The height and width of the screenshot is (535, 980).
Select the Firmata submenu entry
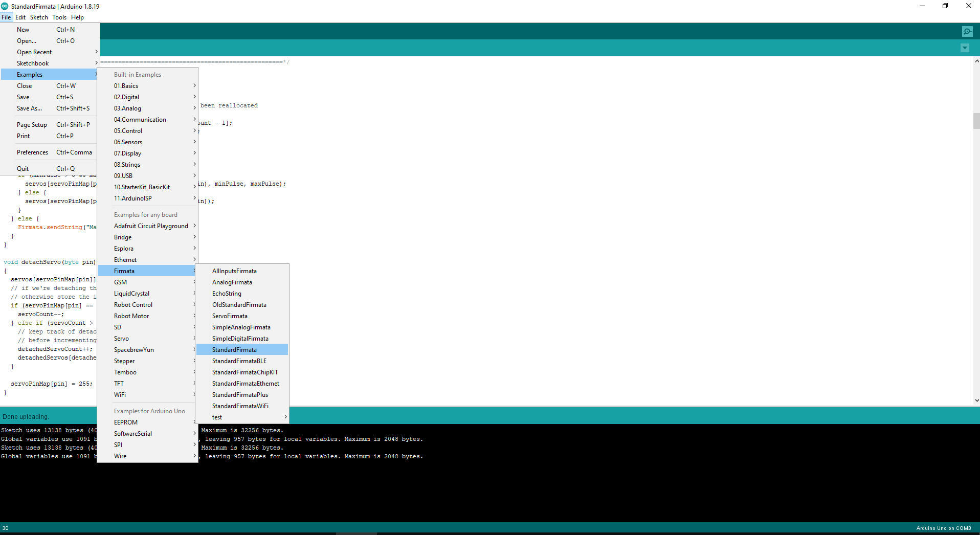pos(147,271)
